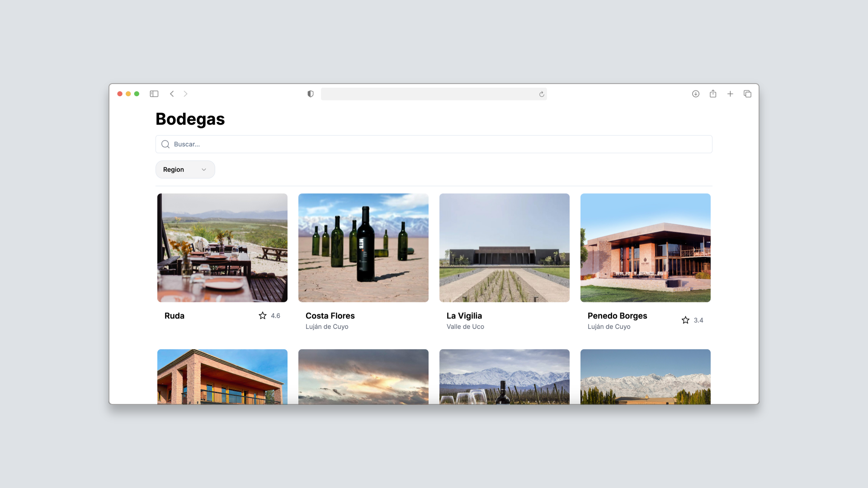Click the Bodegas page heading

190,119
